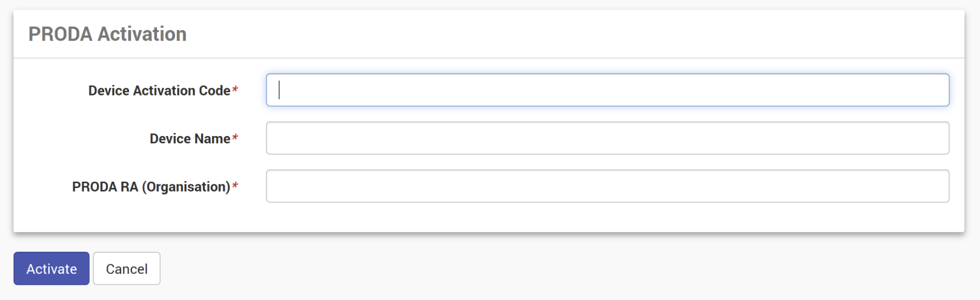Focus the Device Activation Code input field
This screenshot has height=300, width=980.
607,90
